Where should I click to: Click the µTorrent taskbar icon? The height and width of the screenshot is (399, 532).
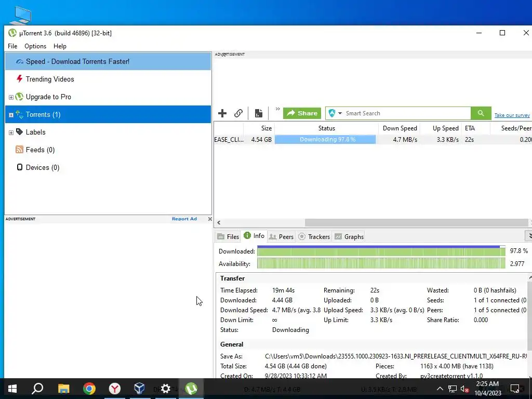click(x=191, y=389)
